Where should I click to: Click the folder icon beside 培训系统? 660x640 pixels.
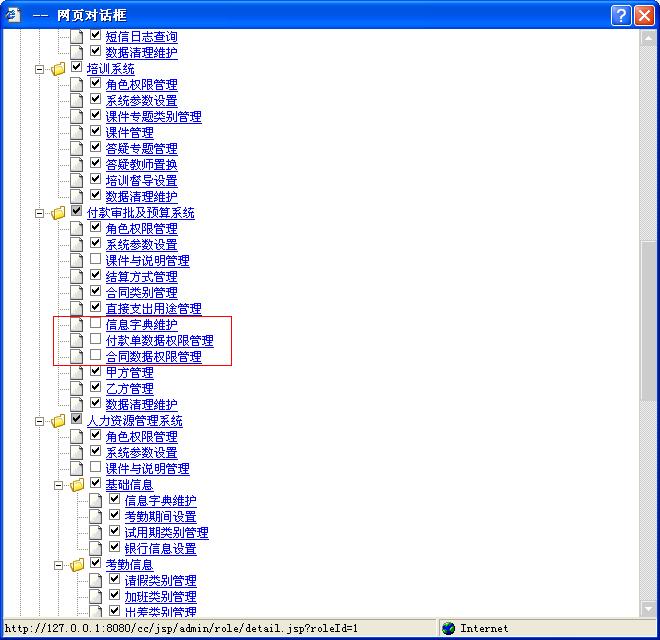click(58, 69)
